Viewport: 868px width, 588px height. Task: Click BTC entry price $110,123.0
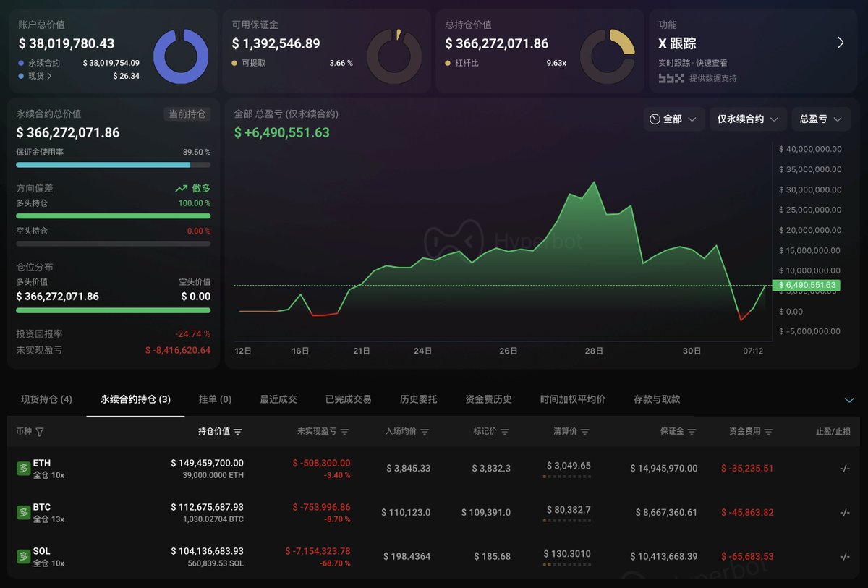[x=406, y=512]
